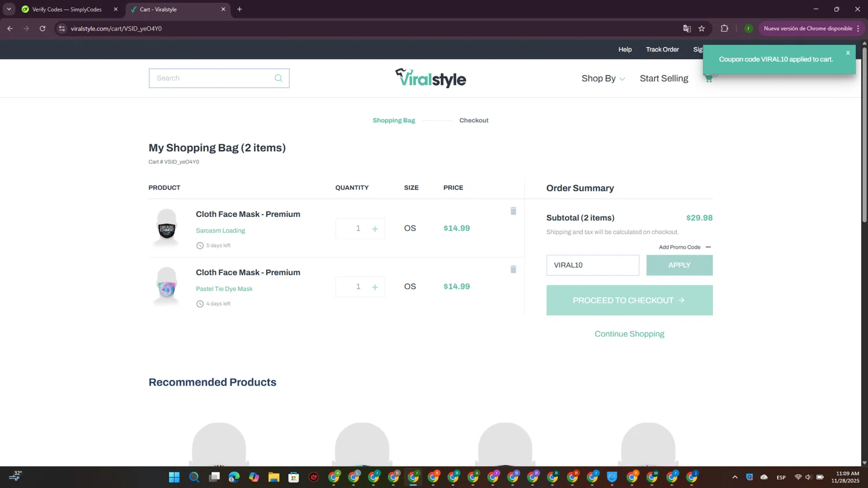868x488 pixels.
Task: View site information icon in address bar
Action: click(x=62, y=28)
